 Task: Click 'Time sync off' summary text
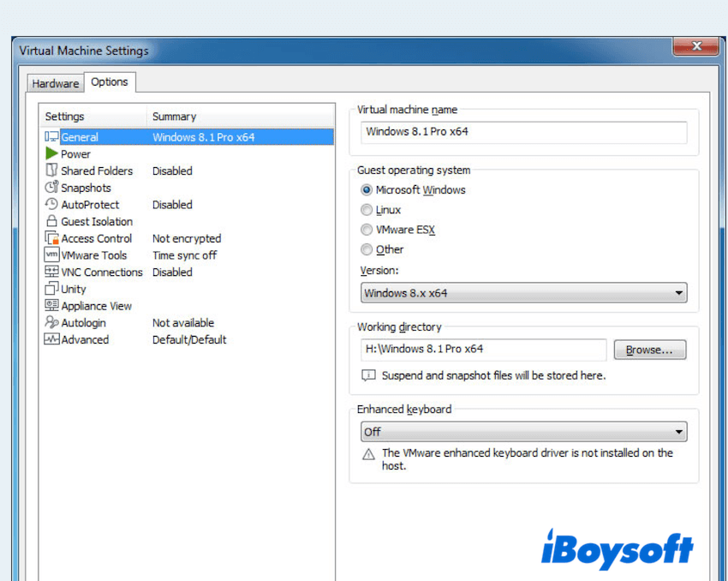click(184, 255)
